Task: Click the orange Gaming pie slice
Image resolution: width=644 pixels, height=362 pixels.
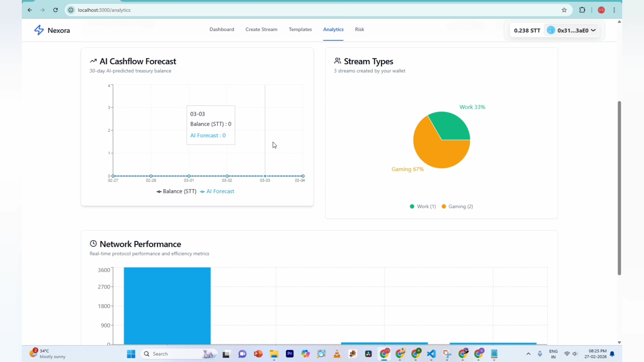Action: coord(433,151)
